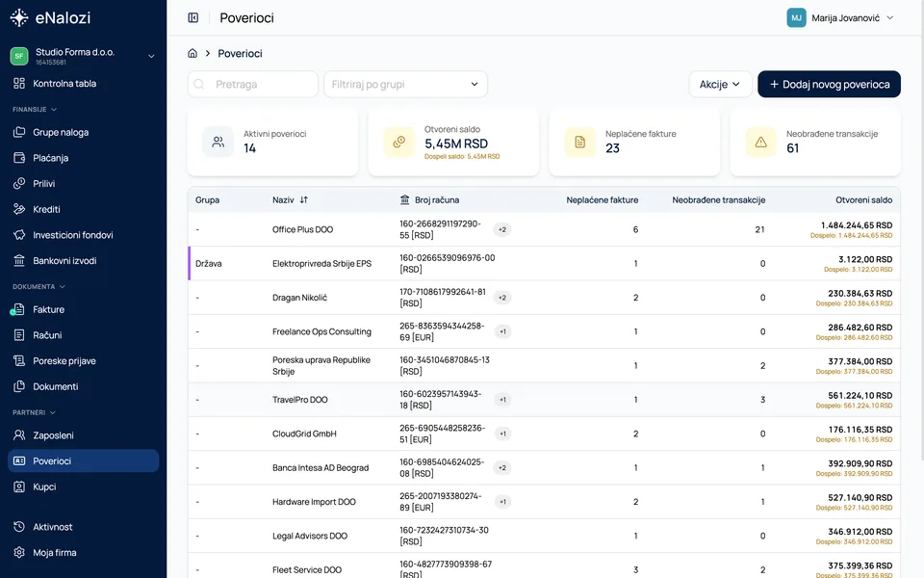This screenshot has width=924, height=578.
Task: Collapse the Finansije sidebar section
Action: click(x=35, y=109)
